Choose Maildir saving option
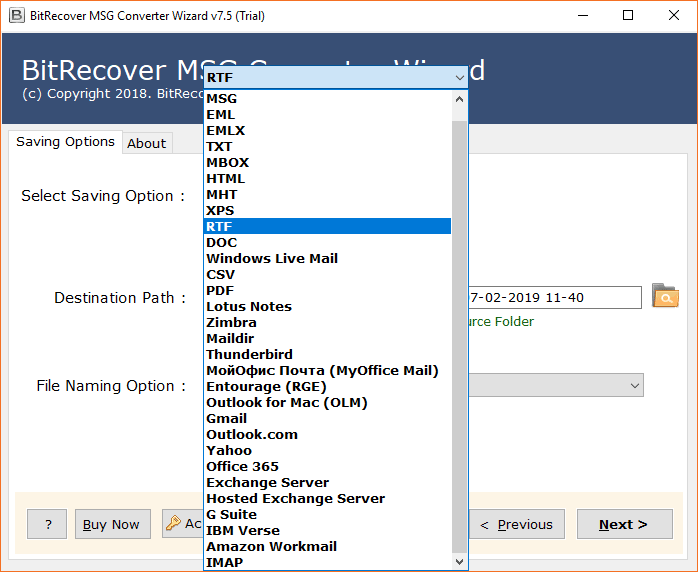 [327, 339]
